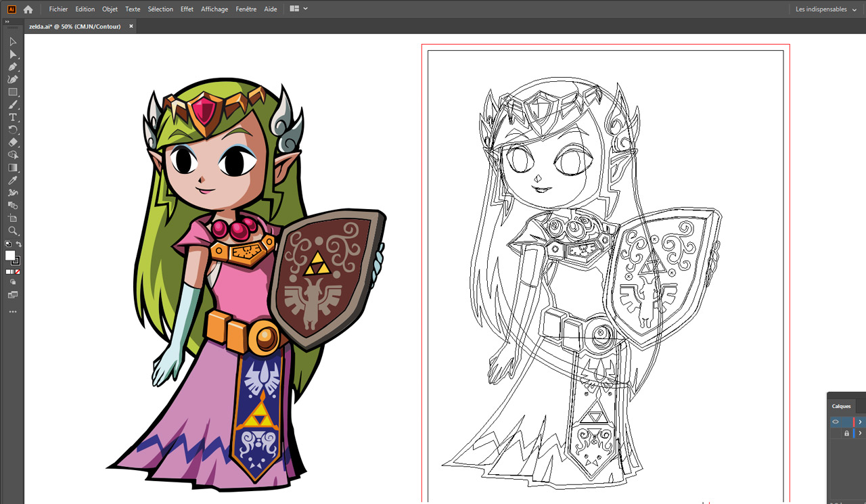866x504 pixels.
Task: Switch to the Calques panel tab
Action: pos(841,406)
